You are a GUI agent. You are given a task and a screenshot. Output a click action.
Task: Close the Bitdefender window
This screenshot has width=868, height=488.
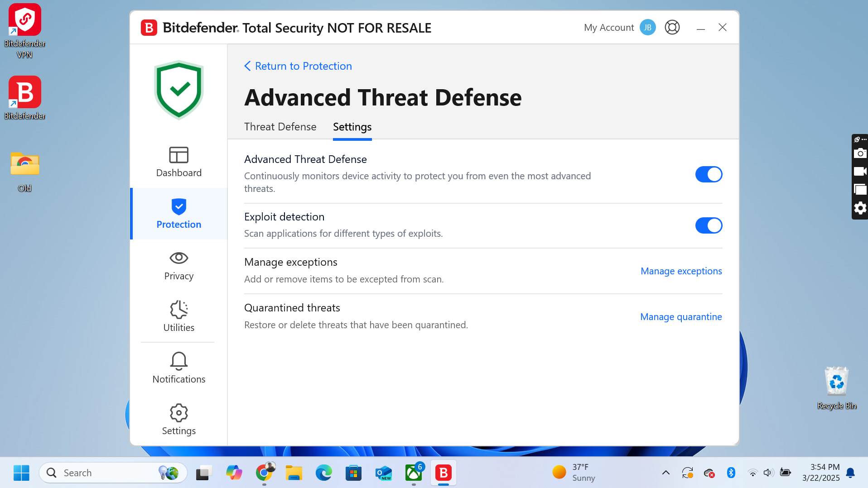[x=723, y=28]
